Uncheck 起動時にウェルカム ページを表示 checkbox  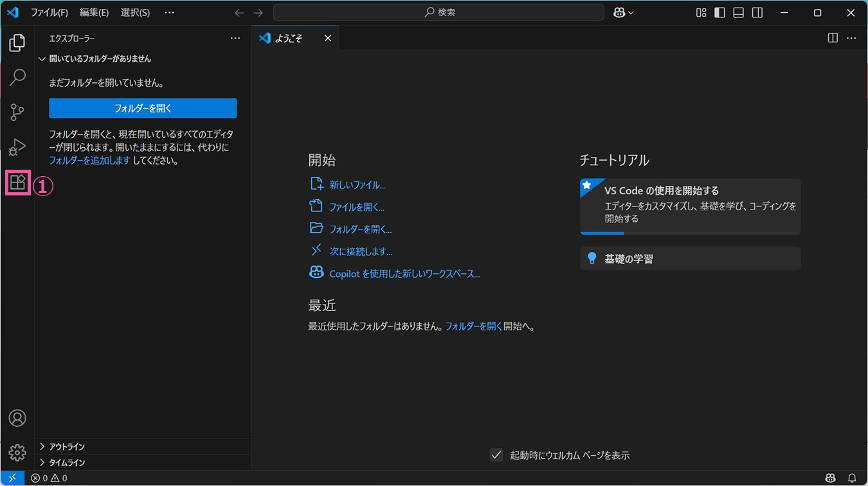pos(496,455)
